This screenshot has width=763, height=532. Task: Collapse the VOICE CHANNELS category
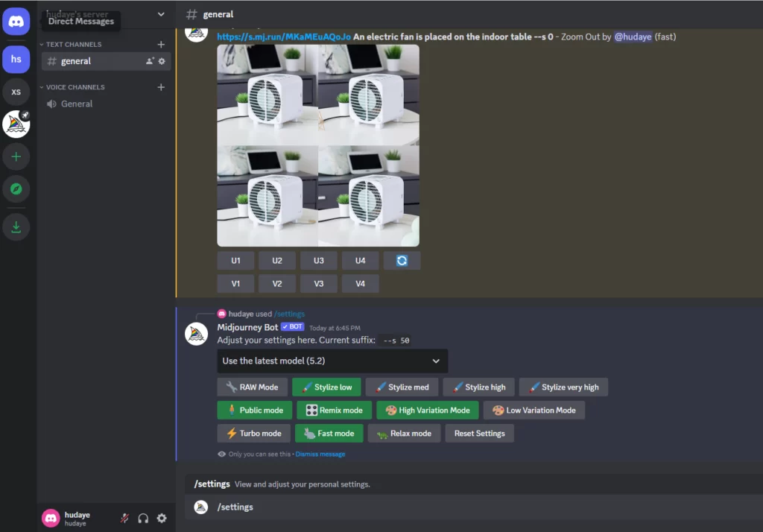tap(72, 87)
